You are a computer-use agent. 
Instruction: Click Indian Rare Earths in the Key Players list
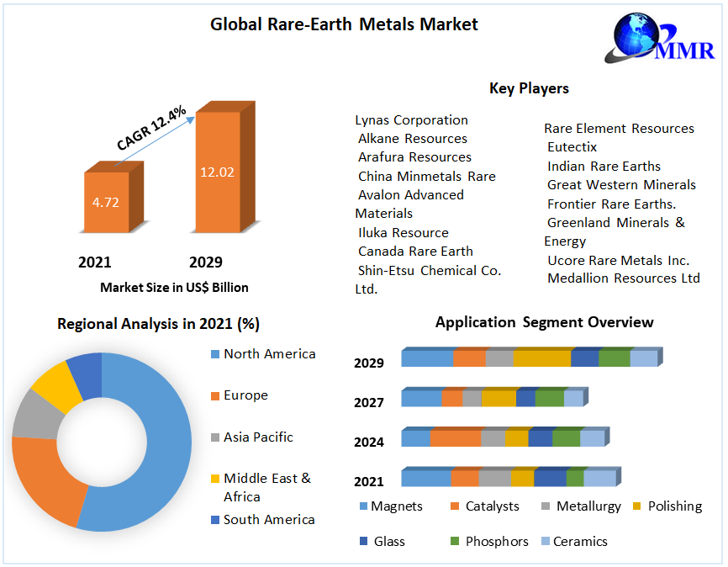(604, 166)
